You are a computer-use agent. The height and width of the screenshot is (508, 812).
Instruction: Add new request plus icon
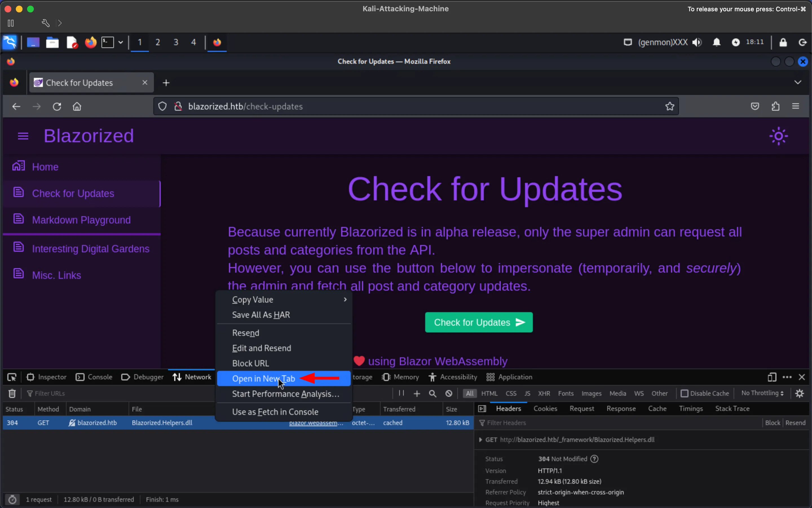(x=417, y=393)
